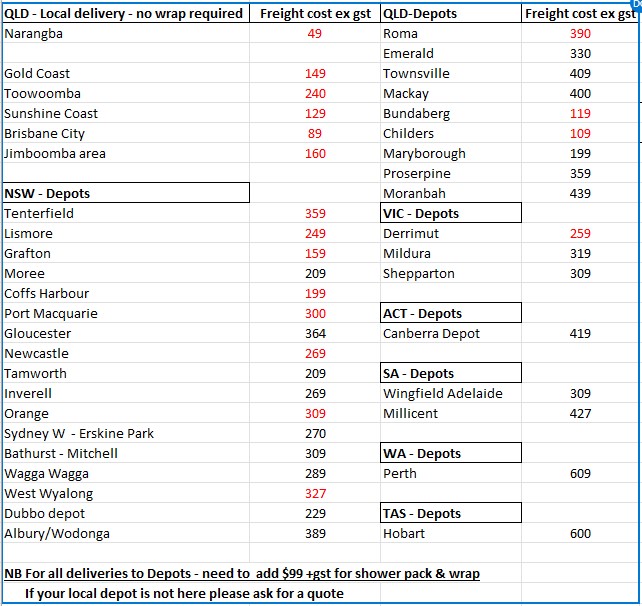Click the Jimboomba area cell
642x606 pixels.
(x=126, y=154)
